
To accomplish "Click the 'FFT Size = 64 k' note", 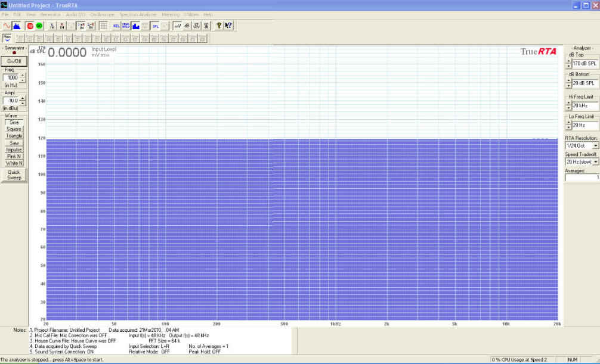I will [165, 341].
